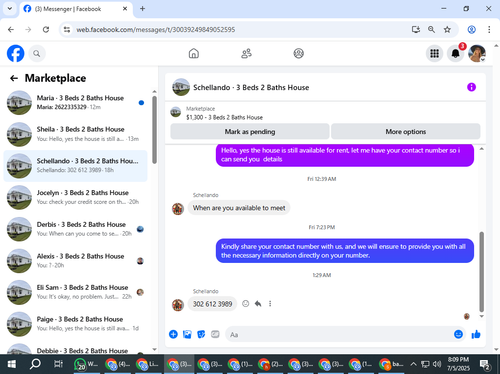Choose a sticker icon in composer
500x374 pixels.
click(x=201, y=334)
